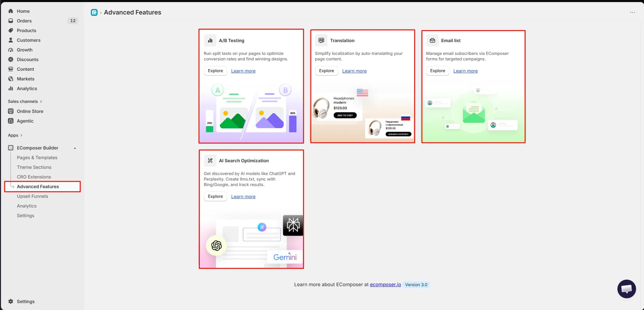Click the Discounts badge icon

point(11,59)
